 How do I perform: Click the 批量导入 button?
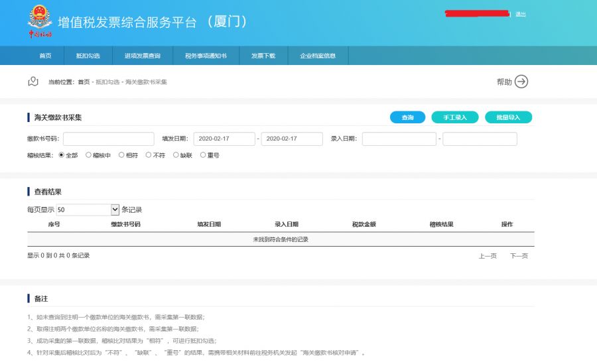tap(508, 117)
